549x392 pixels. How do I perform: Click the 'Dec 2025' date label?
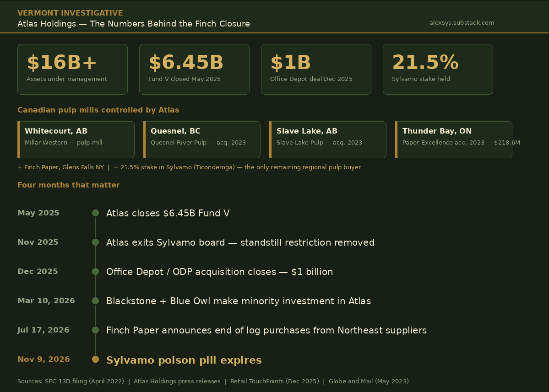38,272
